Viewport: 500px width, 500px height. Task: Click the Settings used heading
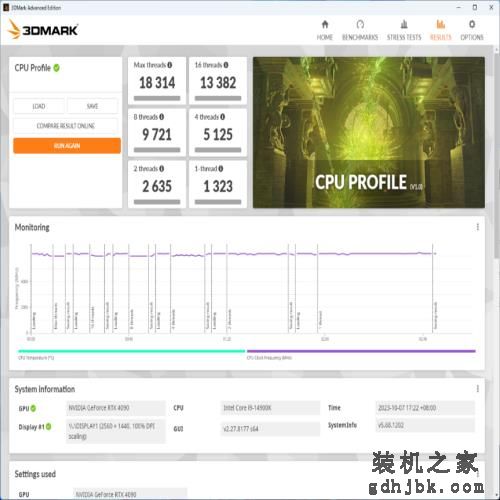[35, 474]
